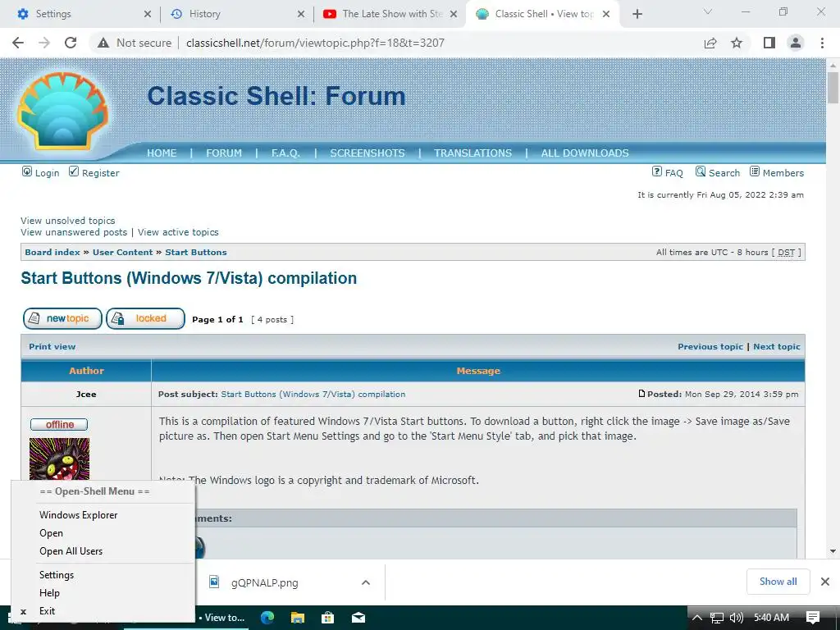The width and height of the screenshot is (840, 630).
Task: Open F.A.Q. navigation link
Action: click(285, 153)
